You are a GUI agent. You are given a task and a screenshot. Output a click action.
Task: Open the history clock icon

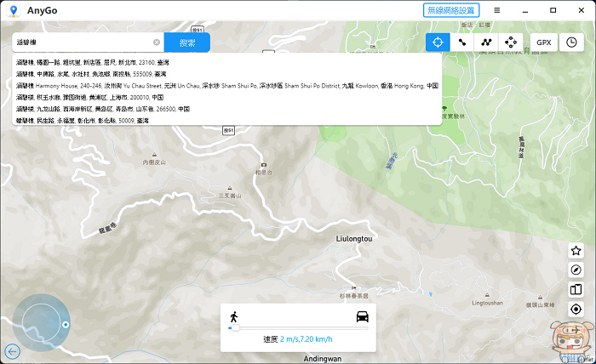(570, 42)
